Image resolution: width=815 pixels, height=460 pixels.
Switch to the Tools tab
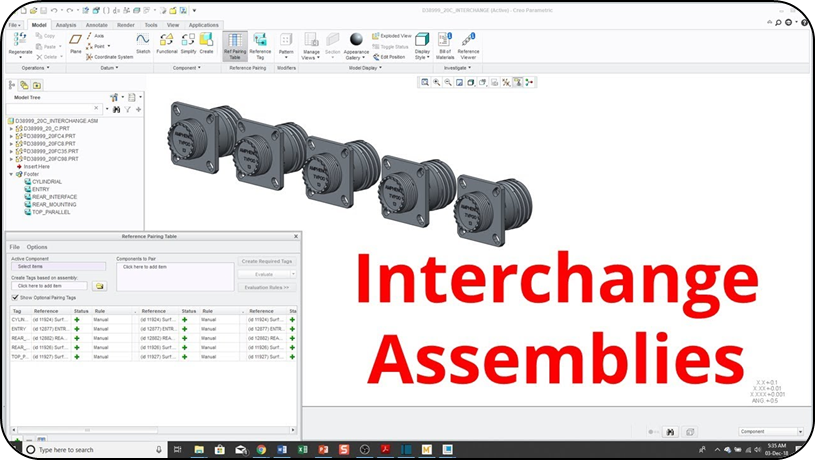click(x=151, y=25)
